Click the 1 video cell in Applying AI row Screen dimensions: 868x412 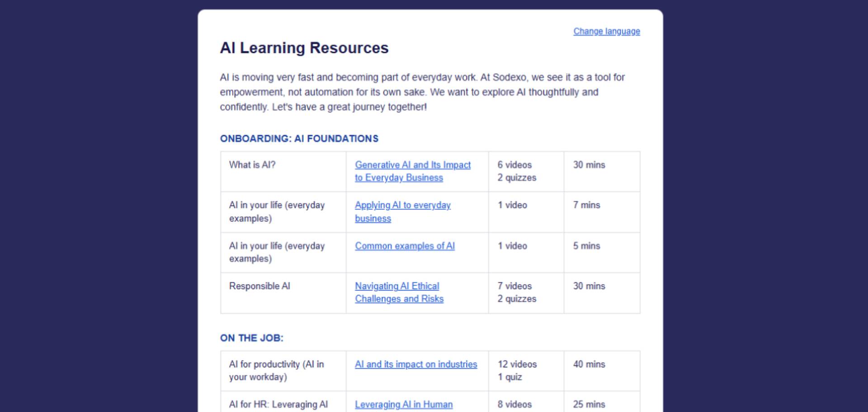tap(526, 212)
